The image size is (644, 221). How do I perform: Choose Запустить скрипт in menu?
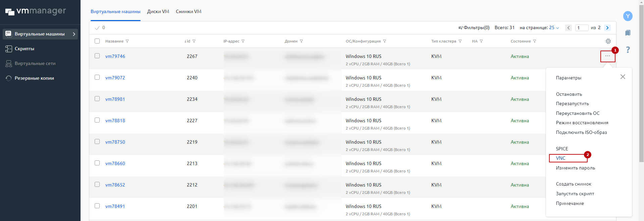(x=575, y=194)
